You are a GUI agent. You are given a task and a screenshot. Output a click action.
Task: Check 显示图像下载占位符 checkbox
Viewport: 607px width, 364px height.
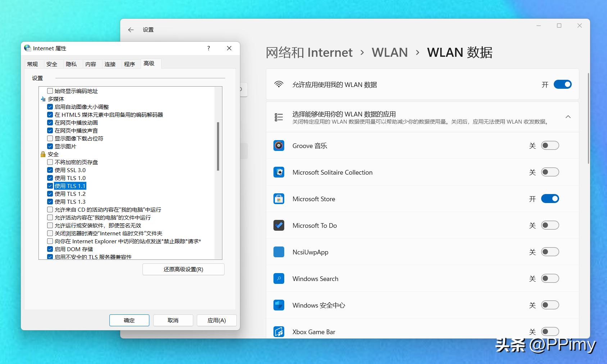point(50,138)
